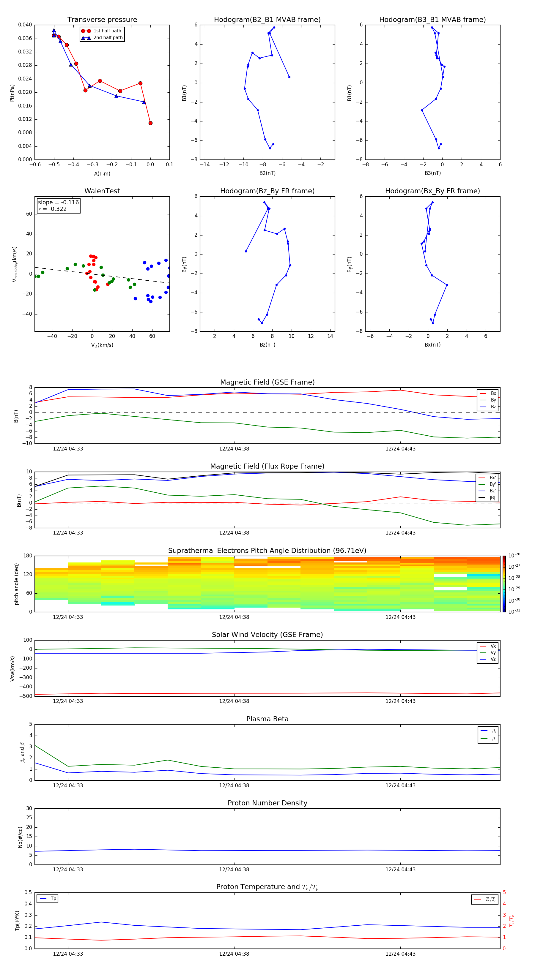Click the 'Hodogram(Bz_By FR frame)' title
535x980 pixels.
[267, 191]
